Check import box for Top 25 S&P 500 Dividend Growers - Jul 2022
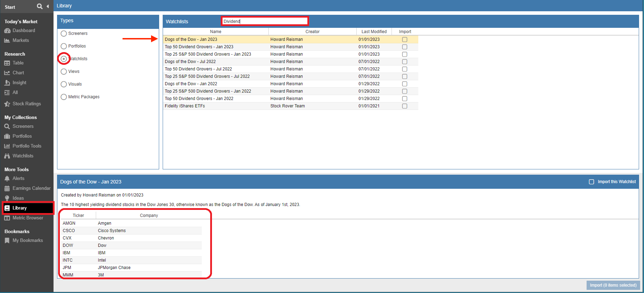The width and height of the screenshot is (644, 293). click(x=405, y=76)
